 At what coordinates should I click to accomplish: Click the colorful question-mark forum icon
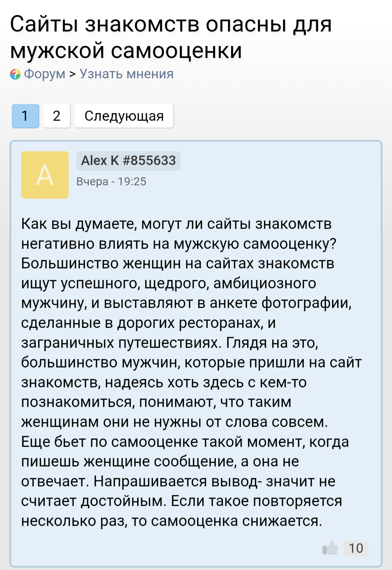(x=15, y=74)
